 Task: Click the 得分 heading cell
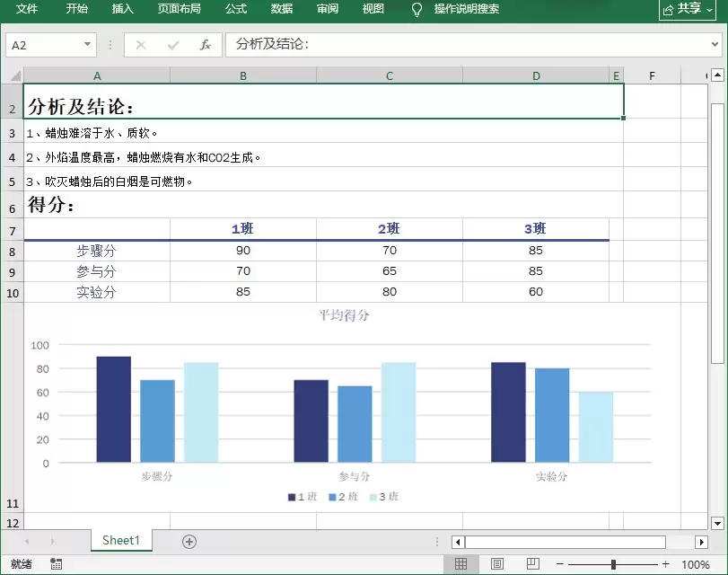(323, 205)
